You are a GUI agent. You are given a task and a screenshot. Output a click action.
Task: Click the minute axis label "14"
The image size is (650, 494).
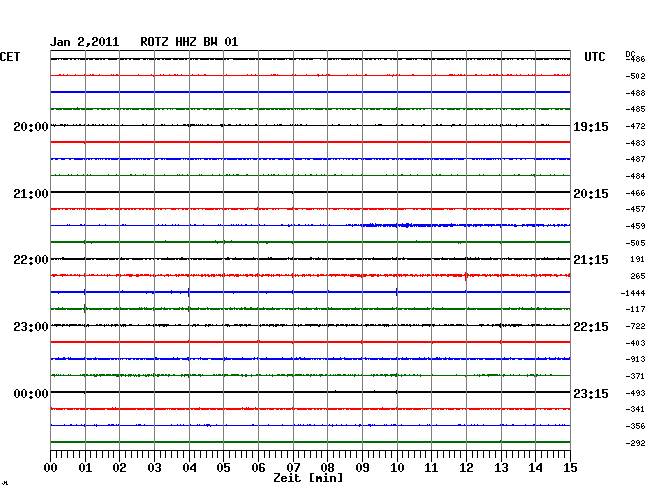pyautogui.click(x=535, y=468)
